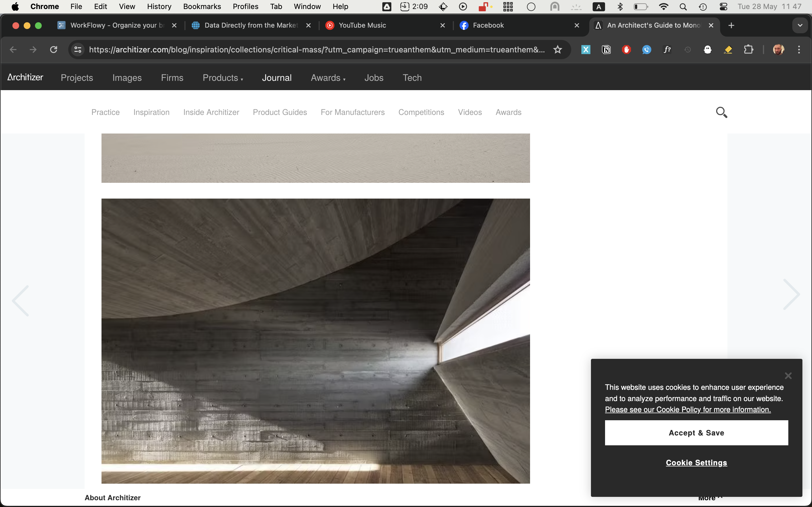Click the search magnifier on Architizer's navigation

click(722, 112)
